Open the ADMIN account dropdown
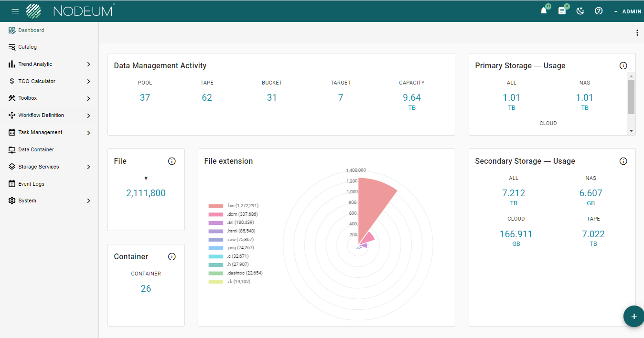Viewport: 644px width, 338px height. point(628,11)
